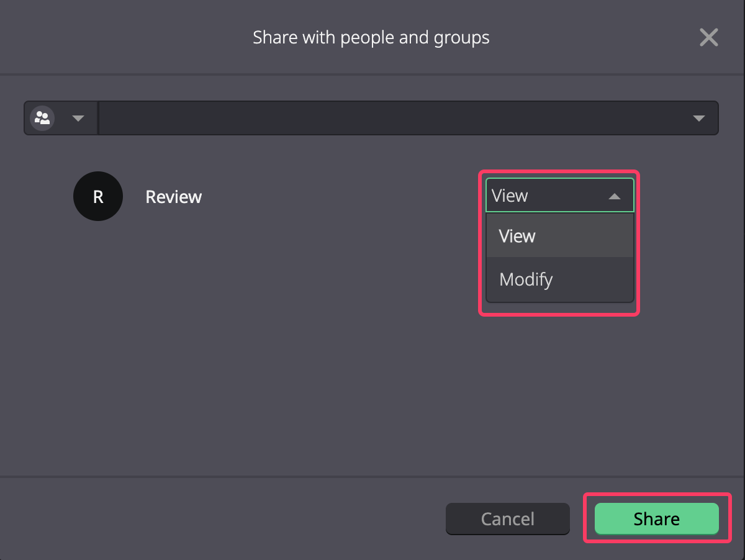
Task: Expand the arrow beside the people icon
Action: (x=78, y=119)
